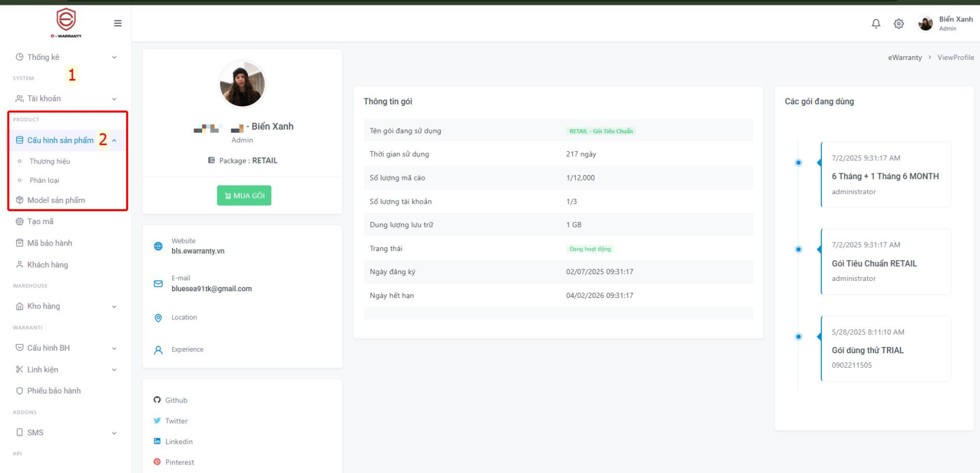980x473 pixels.
Task: Click the notification bell icon
Action: [x=876, y=24]
